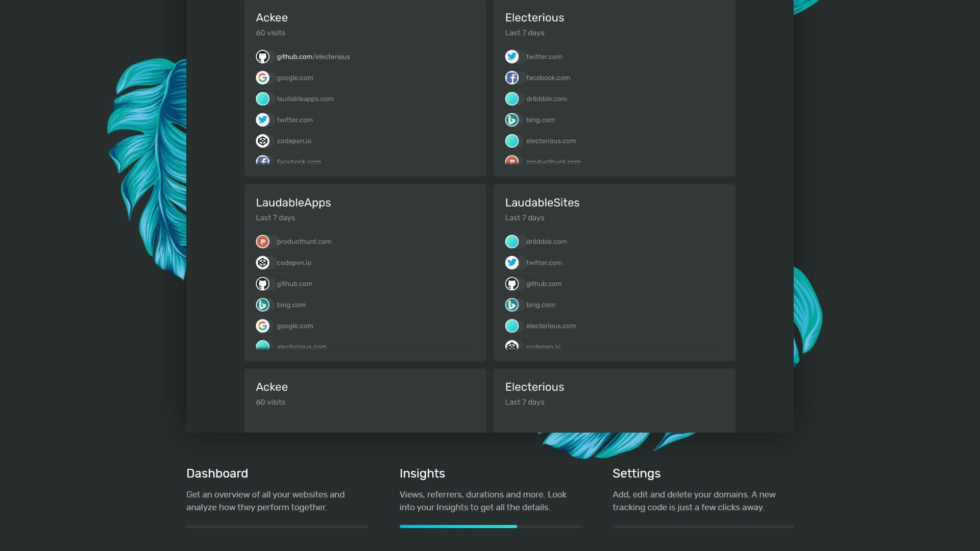This screenshot has height=551, width=980.
Task: Click the Dashboard description text
Action: pos(265,500)
